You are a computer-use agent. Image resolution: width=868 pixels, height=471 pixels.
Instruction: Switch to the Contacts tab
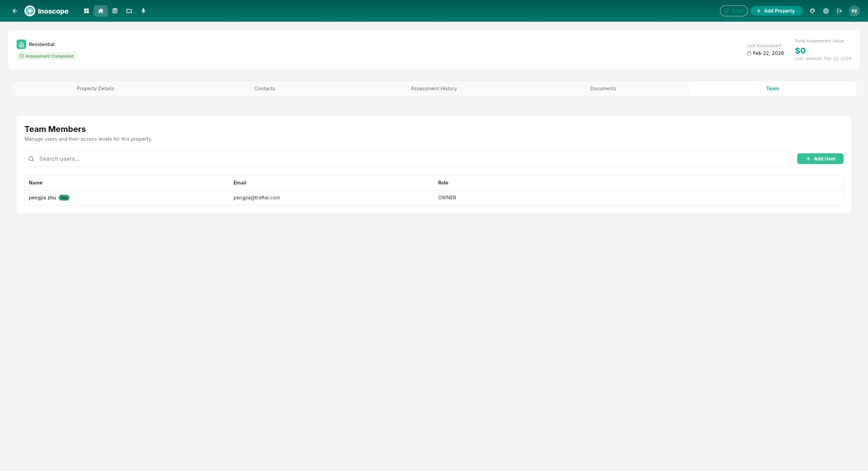coord(265,88)
